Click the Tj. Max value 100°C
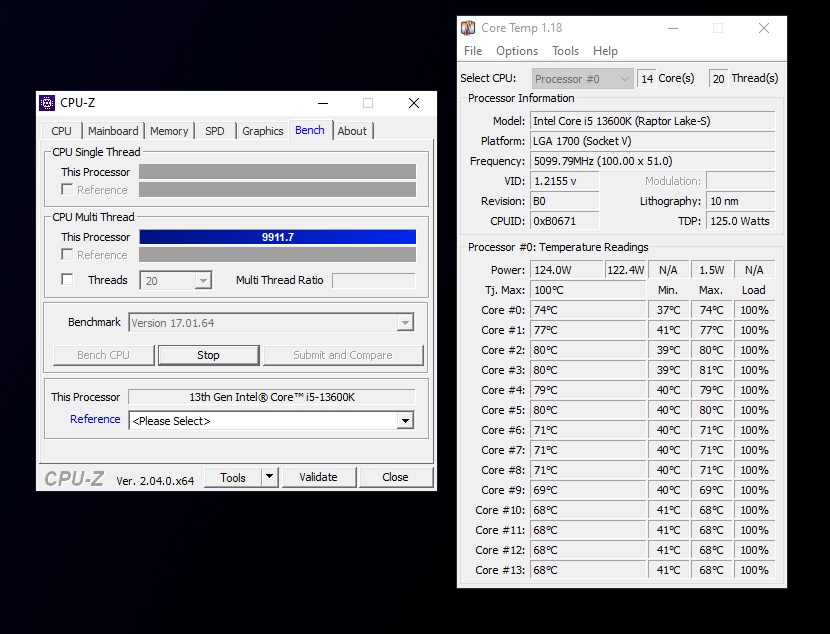The image size is (830, 634). 588,290
